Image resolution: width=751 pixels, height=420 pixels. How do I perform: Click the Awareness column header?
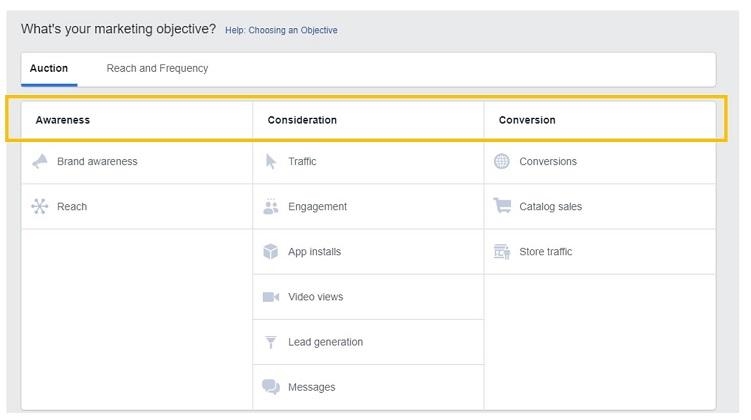coord(63,120)
